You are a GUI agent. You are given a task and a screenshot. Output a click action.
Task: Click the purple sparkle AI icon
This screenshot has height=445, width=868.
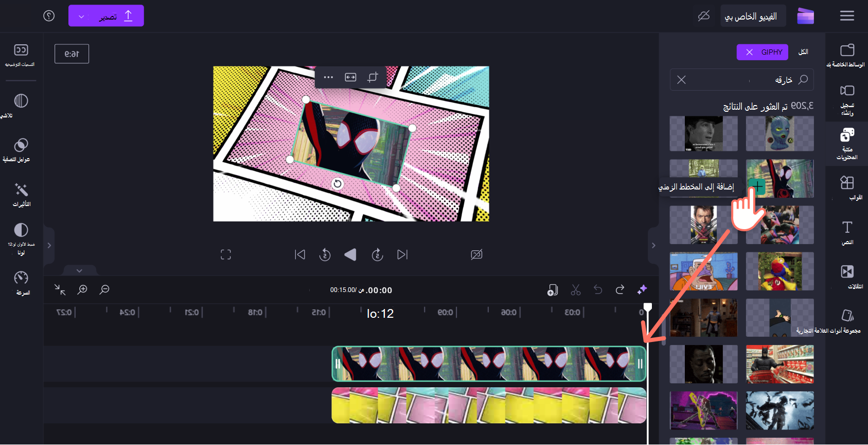(x=642, y=290)
